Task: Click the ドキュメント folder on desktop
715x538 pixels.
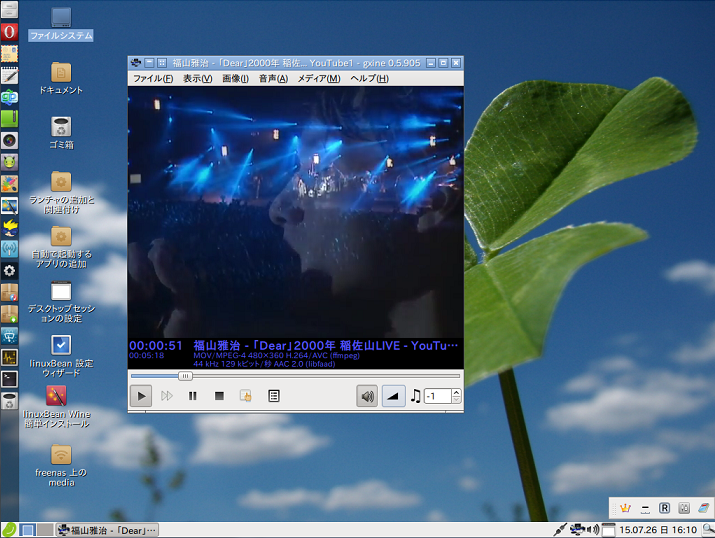Action: (x=61, y=78)
